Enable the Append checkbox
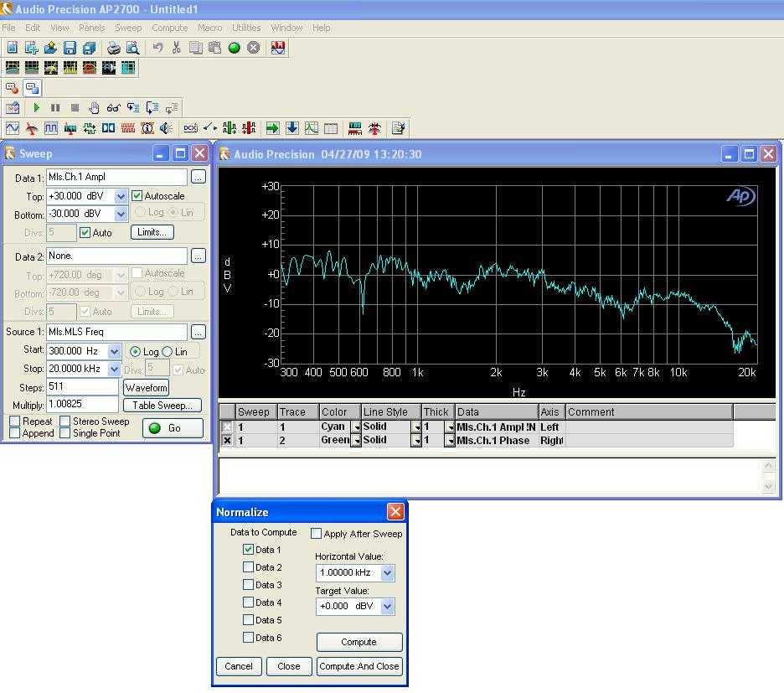The image size is (784, 693). click(15, 433)
